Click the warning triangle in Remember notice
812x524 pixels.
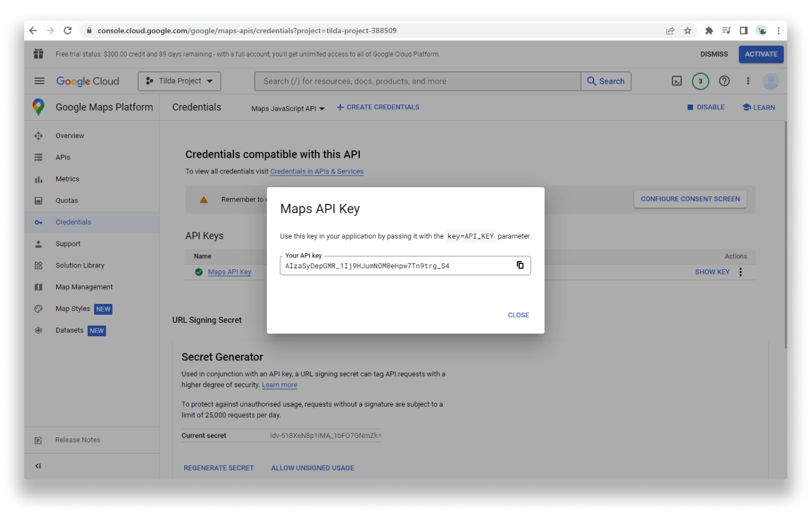pos(203,200)
